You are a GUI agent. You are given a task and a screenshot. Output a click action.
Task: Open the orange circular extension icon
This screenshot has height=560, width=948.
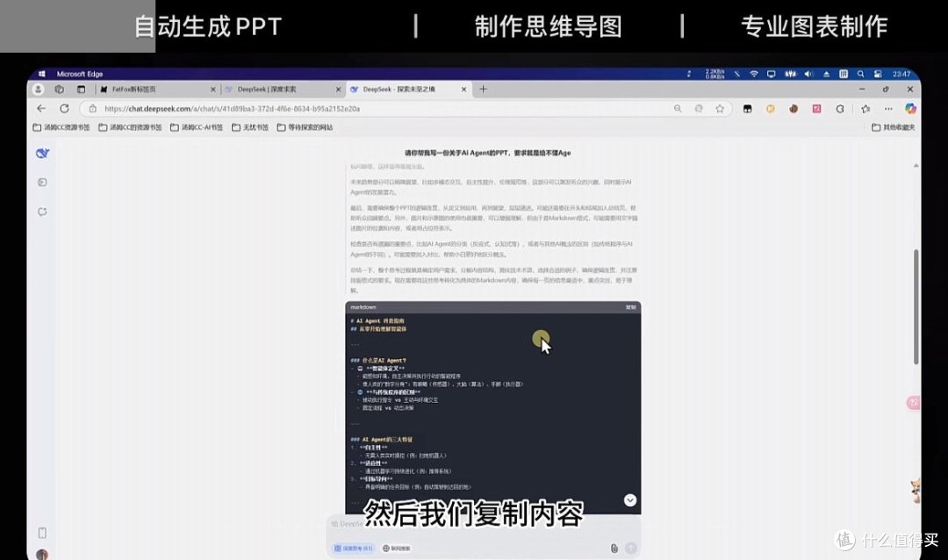(x=771, y=109)
